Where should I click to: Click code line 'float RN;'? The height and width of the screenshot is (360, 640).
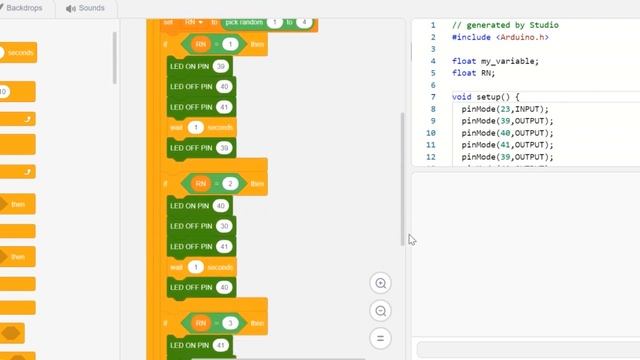[x=473, y=73]
